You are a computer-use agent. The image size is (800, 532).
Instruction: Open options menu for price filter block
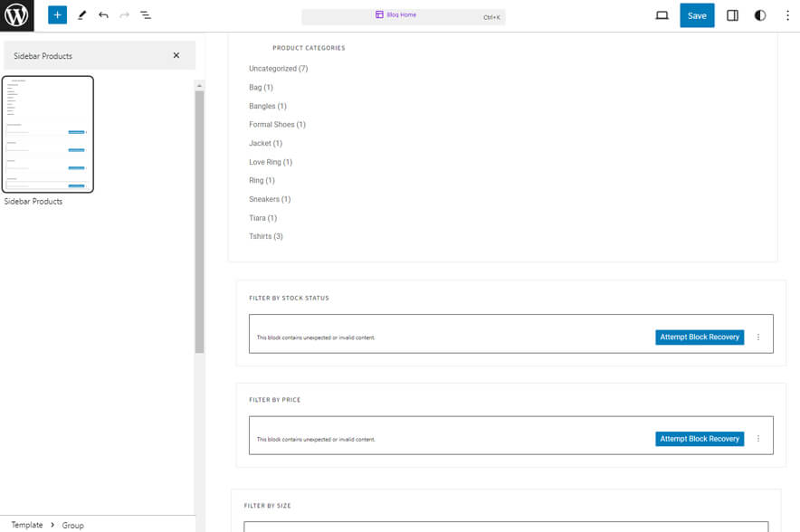tap(758, 439)
